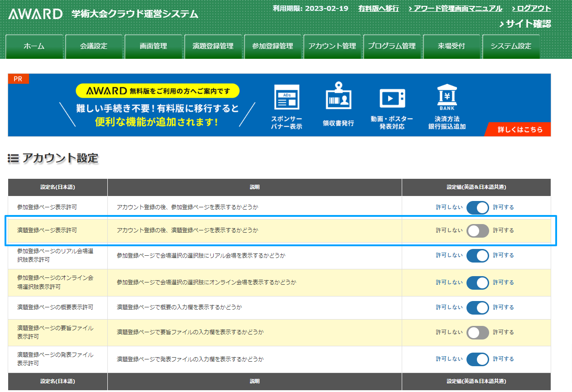Viewport: 572px width, 392px height.
Task: Click 許可する label in 概要表示許可 row
Action: coord(504,307)
